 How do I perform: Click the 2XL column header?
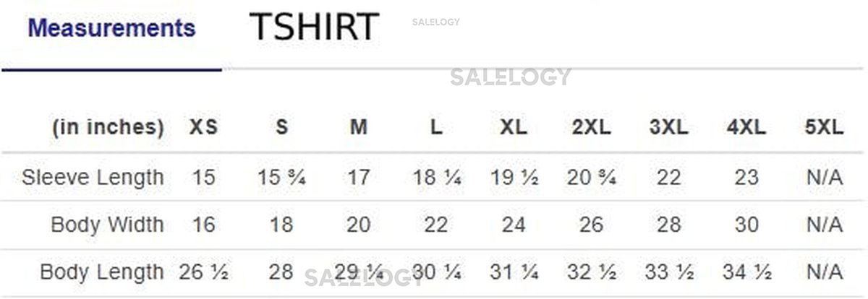pyautogui.click(x=591, y=128)
